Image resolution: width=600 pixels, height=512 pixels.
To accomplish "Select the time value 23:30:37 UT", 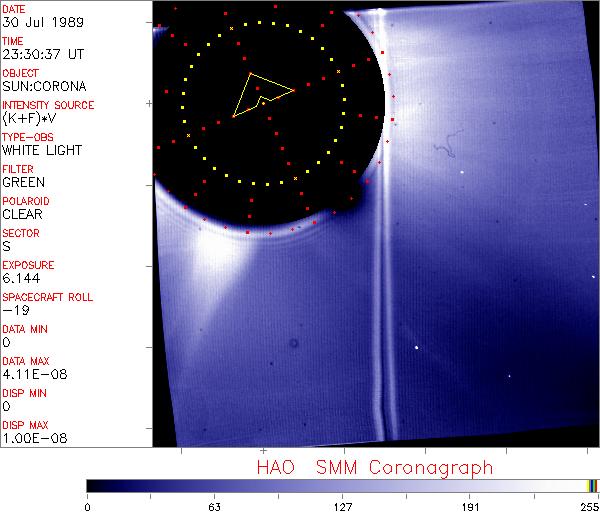I will tap(43, 54).
